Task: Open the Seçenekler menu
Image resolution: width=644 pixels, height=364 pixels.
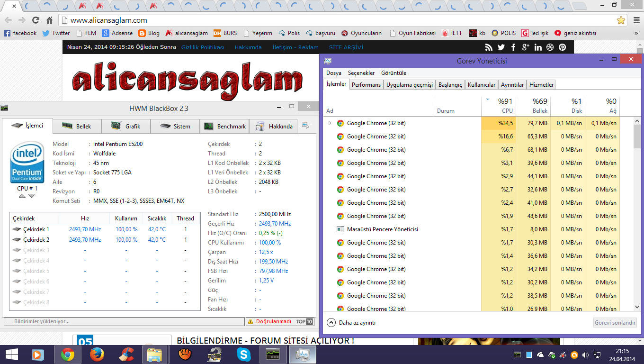Action: [361, 73]
